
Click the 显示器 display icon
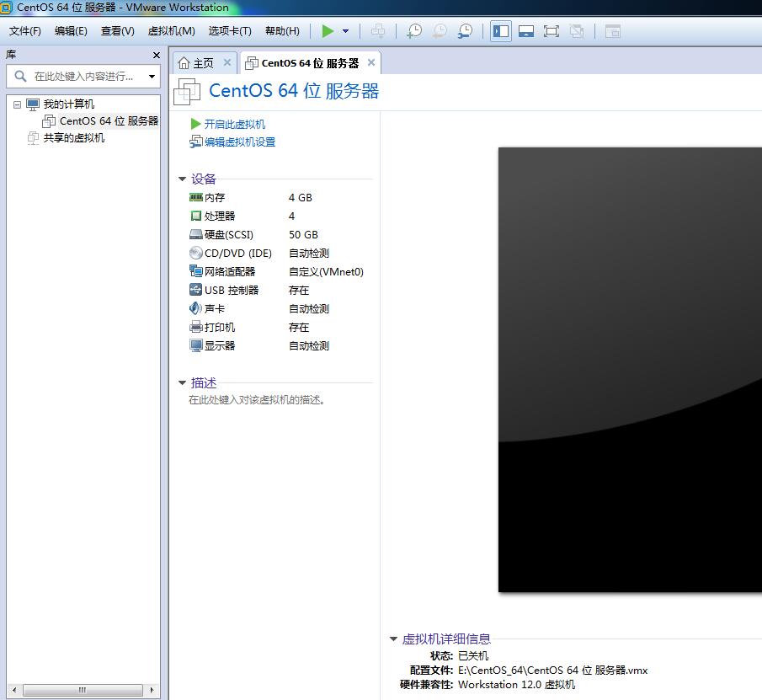196,345
